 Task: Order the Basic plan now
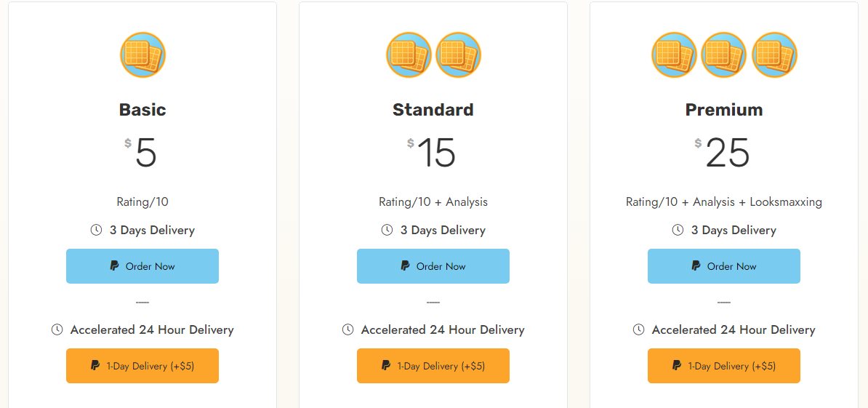click(x=142, y=266)
